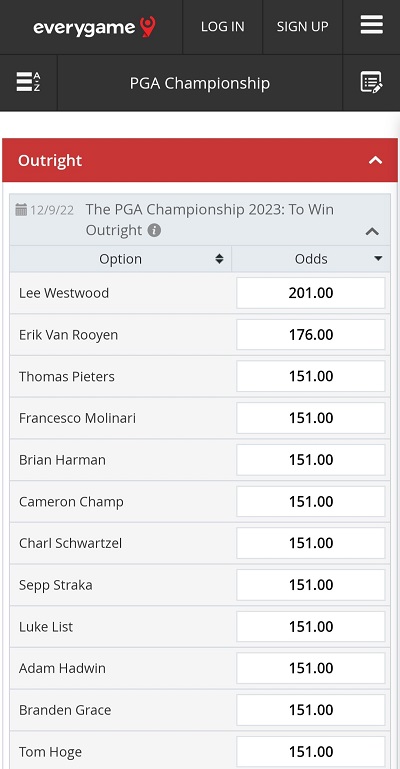Select Sepp Straka odds button

[311, 585]
